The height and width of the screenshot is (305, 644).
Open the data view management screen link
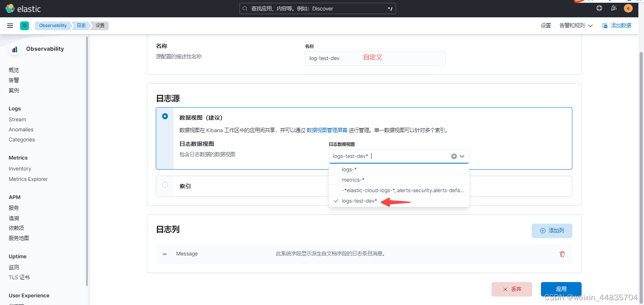(327, 130)
